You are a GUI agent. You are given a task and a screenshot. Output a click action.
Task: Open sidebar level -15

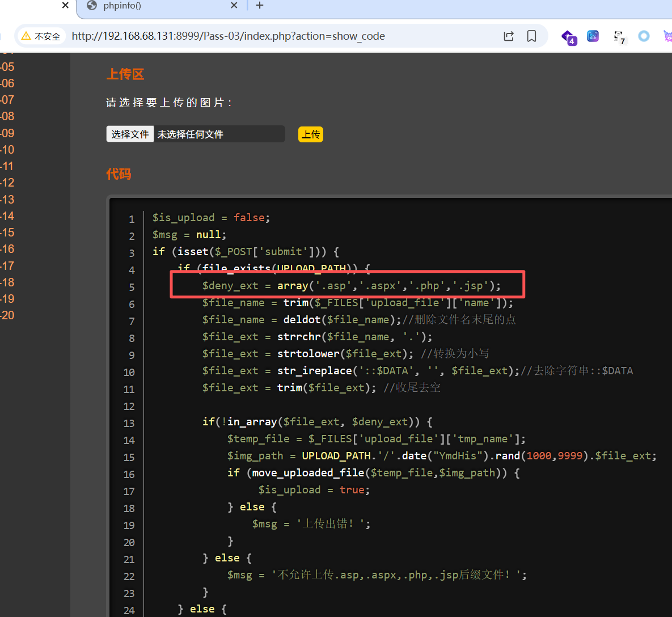pos(7,233)
